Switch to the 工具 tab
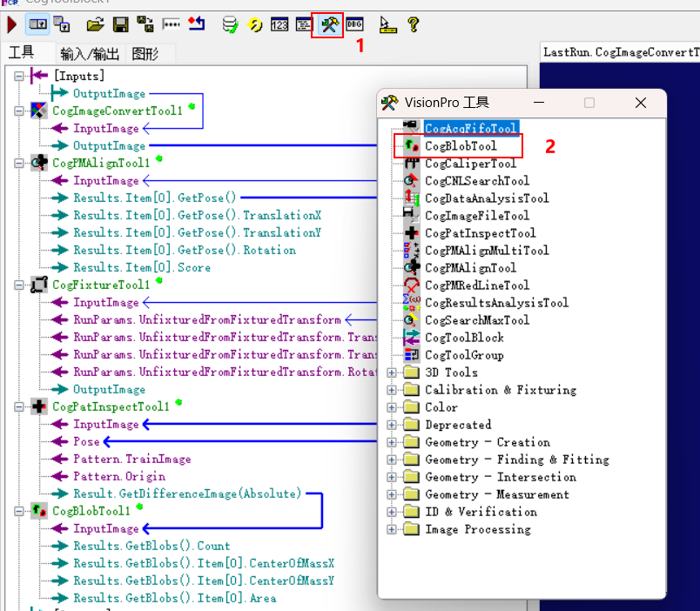Viewport: 700px width, 611px height. click(21, 53)
